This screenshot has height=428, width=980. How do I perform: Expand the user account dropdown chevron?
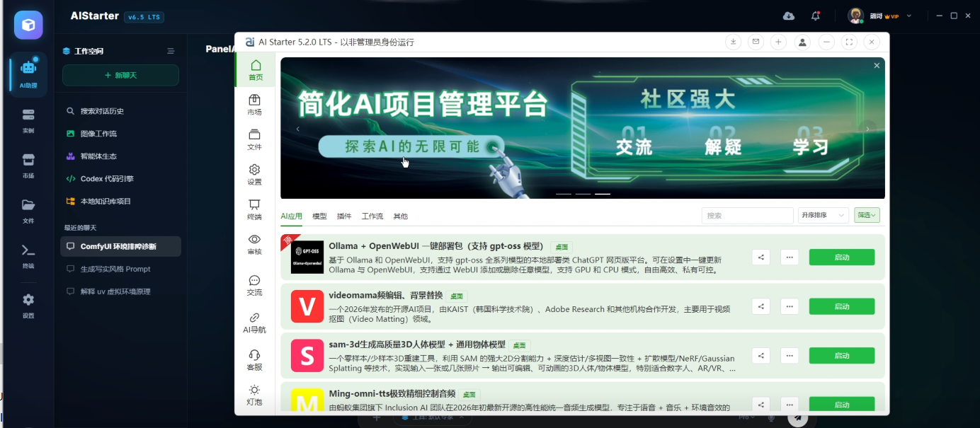click(909, 16)
